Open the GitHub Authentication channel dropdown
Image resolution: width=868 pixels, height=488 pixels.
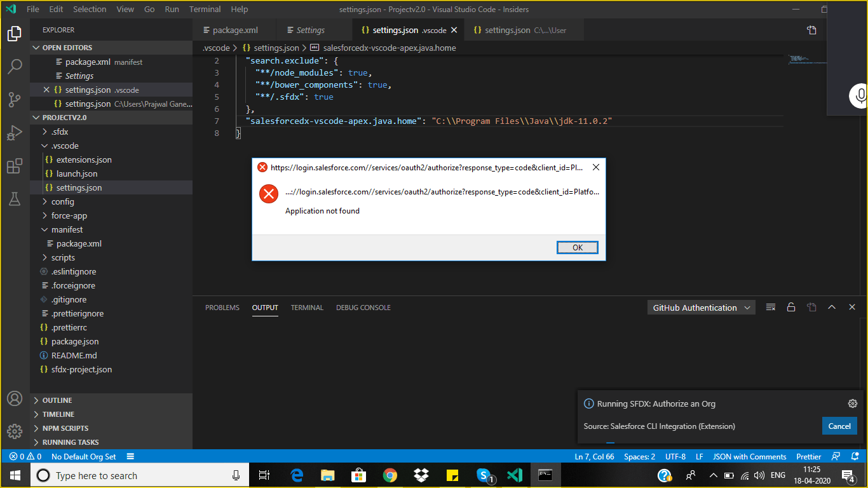coord(701,307)
